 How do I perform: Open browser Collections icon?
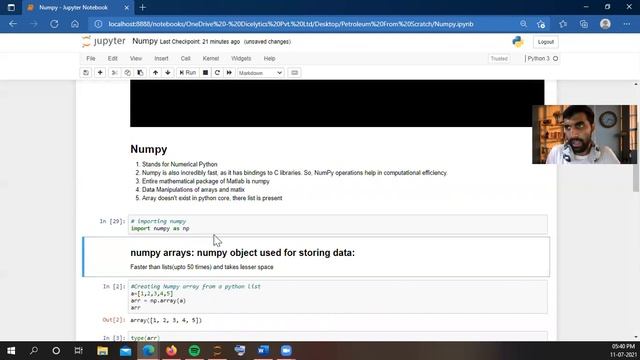[x=584, y=24]
